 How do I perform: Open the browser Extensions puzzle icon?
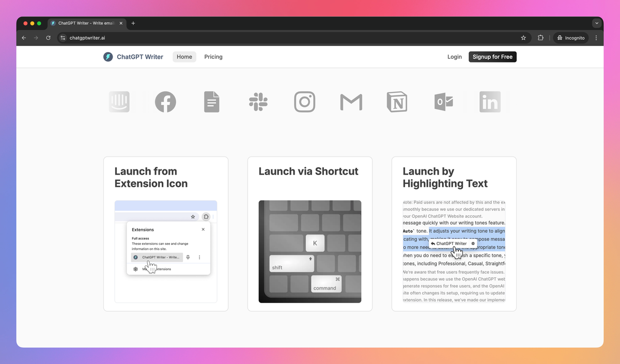(541, 38)
